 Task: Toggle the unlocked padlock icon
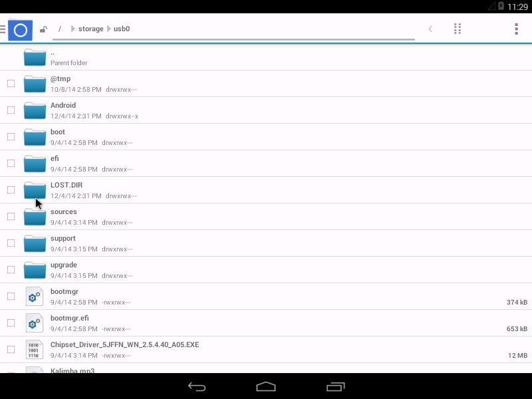tap(43, 29)
